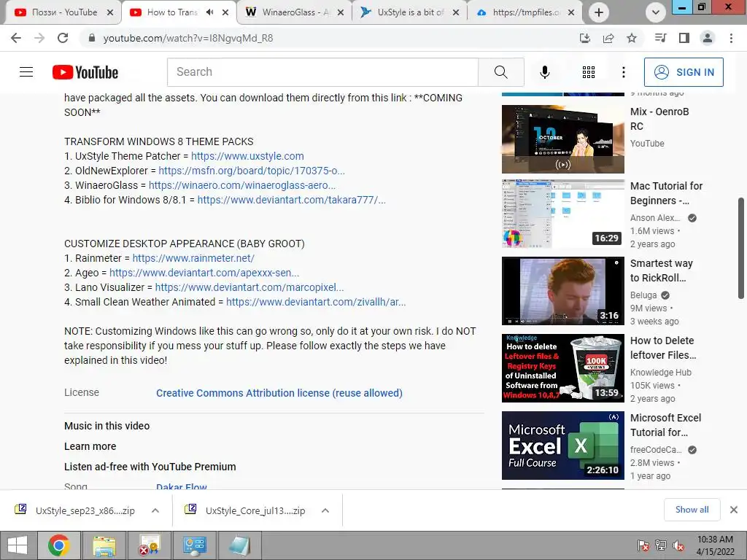This screenshot has width=747, height=560.
Task: Open the rainmeter.net link
Action: (x=193, y=258)
